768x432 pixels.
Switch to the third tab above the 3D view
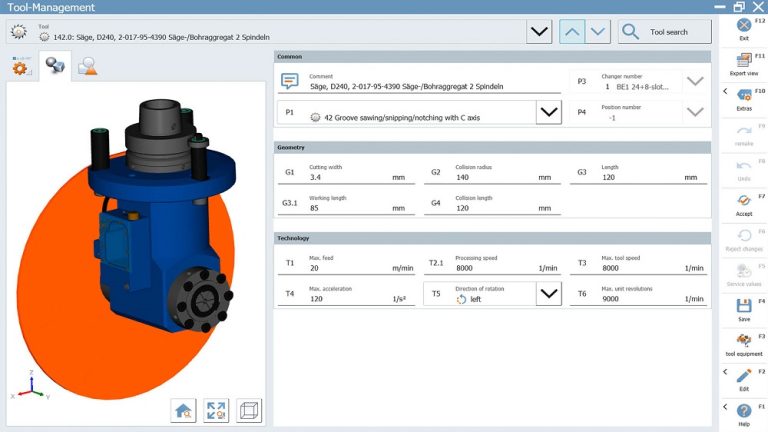pyautogui.click(x=88, y=67)
